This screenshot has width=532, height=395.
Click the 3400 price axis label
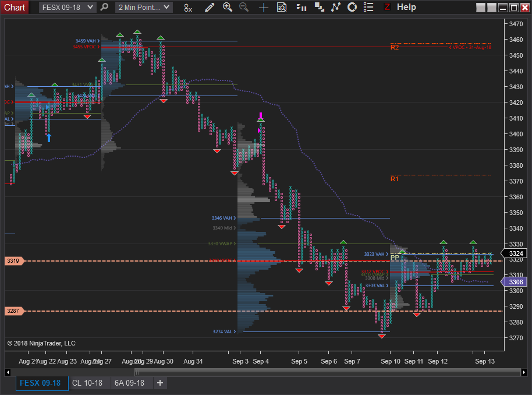click(516, 134)
